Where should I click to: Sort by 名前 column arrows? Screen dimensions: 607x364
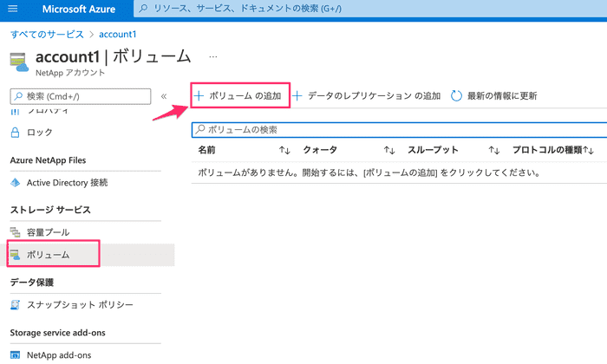(285, 150)
